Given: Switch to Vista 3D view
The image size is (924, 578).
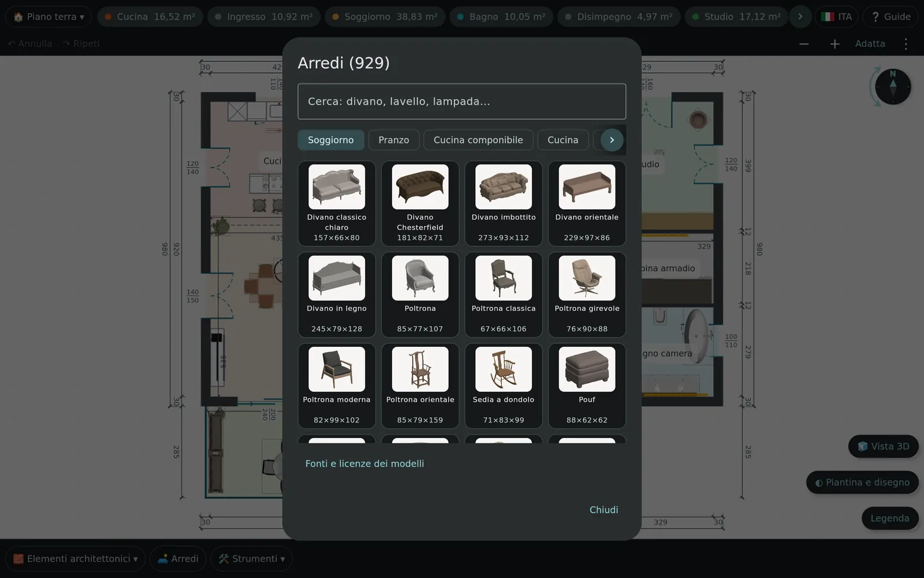Looking at the screenshot, I should [884, 446].
